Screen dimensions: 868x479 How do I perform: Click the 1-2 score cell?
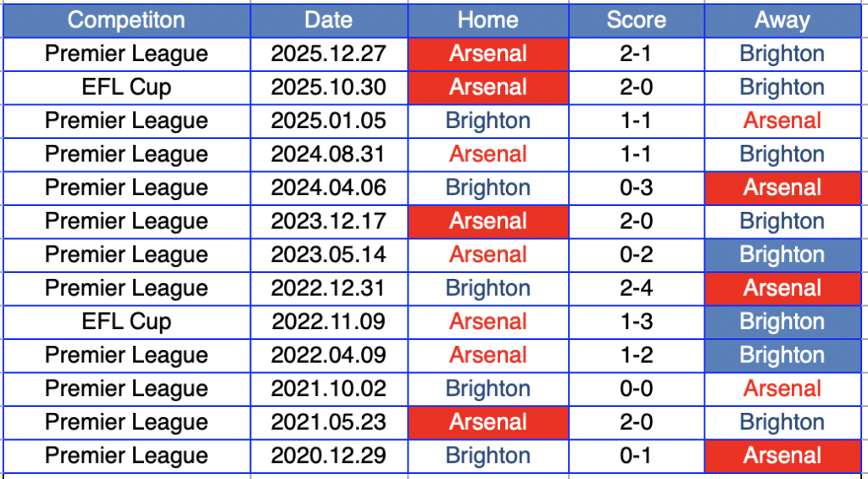click(x=636, y=355)
